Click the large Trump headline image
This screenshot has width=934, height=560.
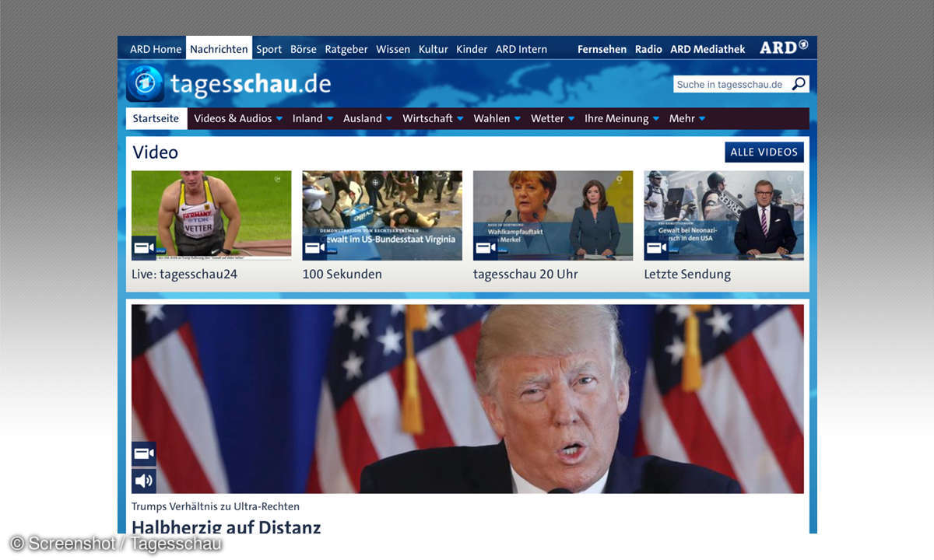[468, 399]
